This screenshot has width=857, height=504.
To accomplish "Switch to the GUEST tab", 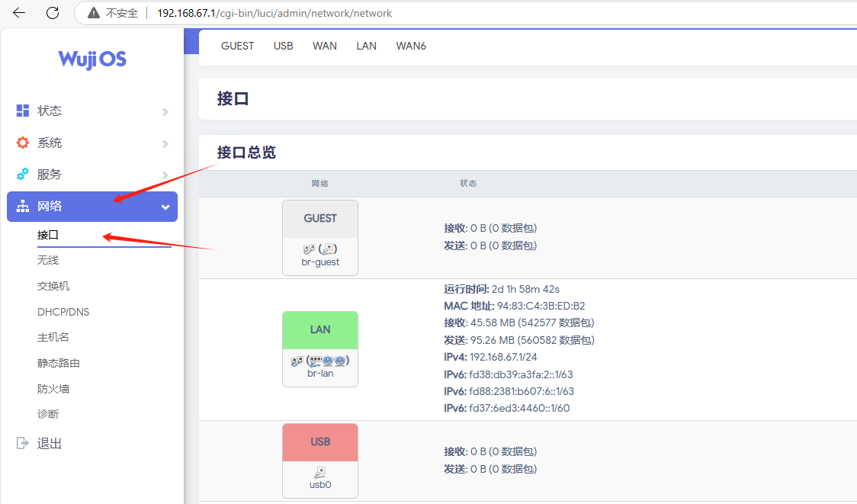I will [x=237, y=46].
